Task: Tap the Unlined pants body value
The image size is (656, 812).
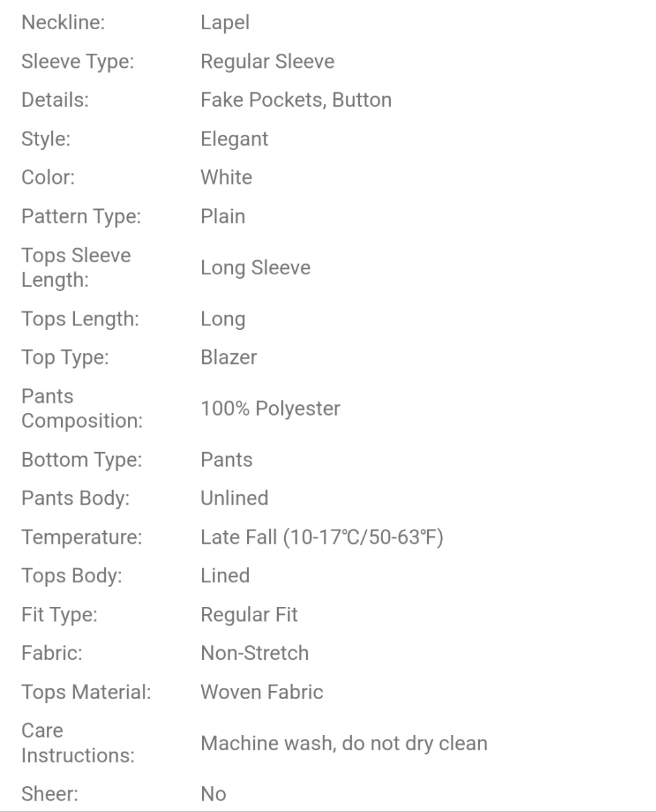Action: tap(234, 498)
